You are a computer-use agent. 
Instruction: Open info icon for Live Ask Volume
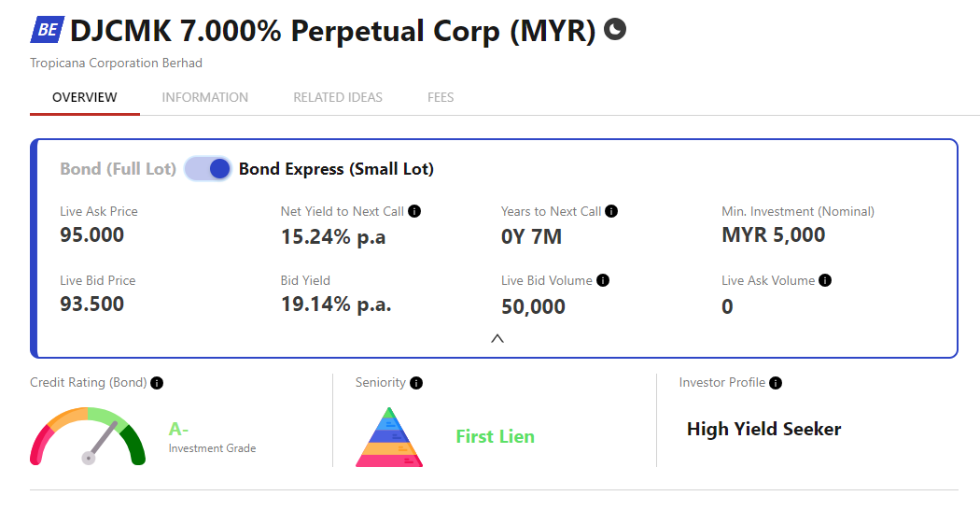tap(825, 280)
